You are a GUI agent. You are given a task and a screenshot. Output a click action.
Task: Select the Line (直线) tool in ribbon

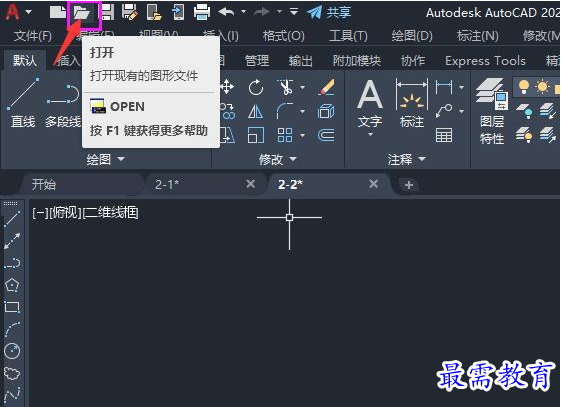[23, 103]
